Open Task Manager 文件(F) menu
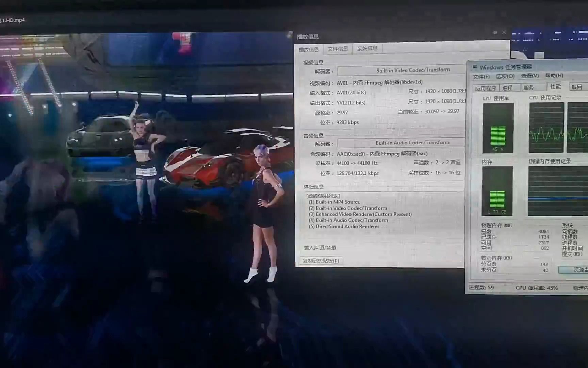This screenshot has height=368, width=588. [x=481, y=77]
